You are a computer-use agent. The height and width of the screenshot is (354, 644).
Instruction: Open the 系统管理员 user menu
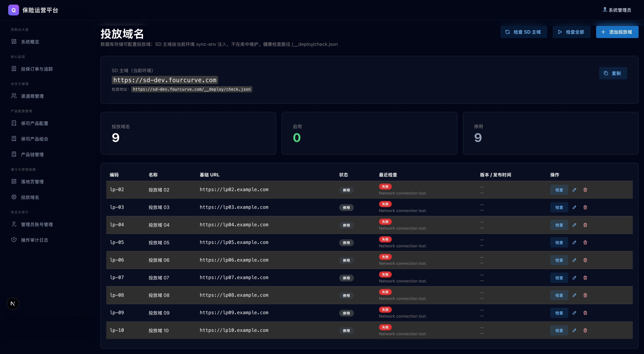pos(617,10)
